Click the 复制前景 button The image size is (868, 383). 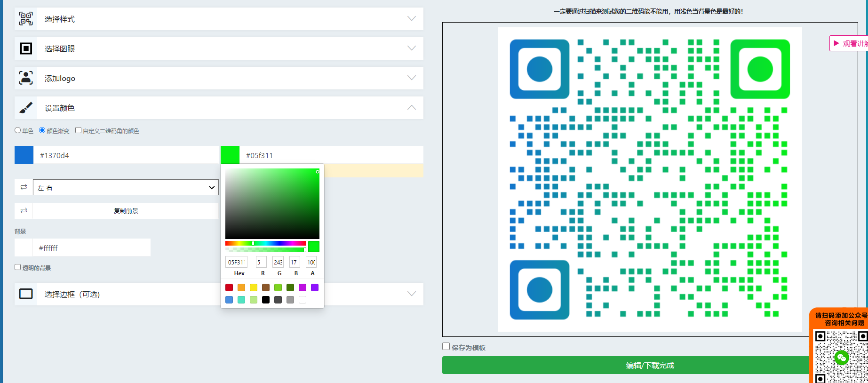126,211
